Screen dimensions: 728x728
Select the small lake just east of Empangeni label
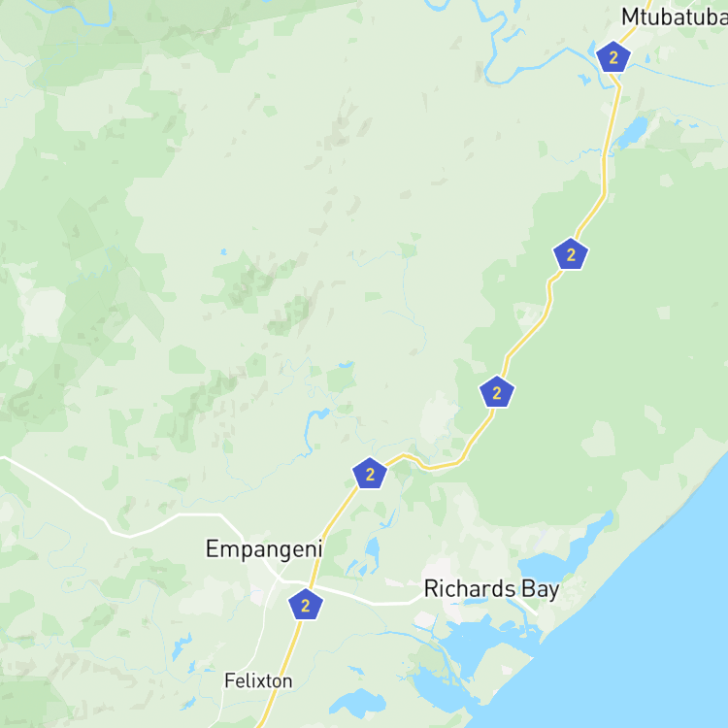(373, 551)
